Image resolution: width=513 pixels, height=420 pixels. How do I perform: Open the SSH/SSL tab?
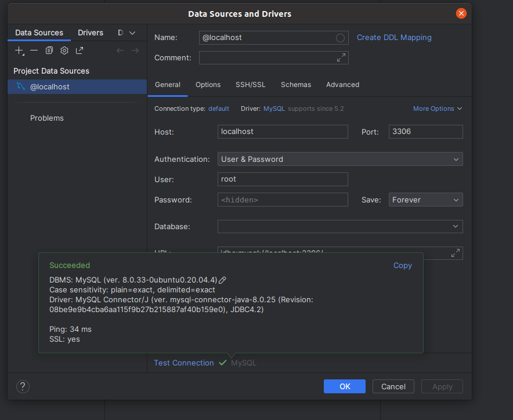(251, 85)
